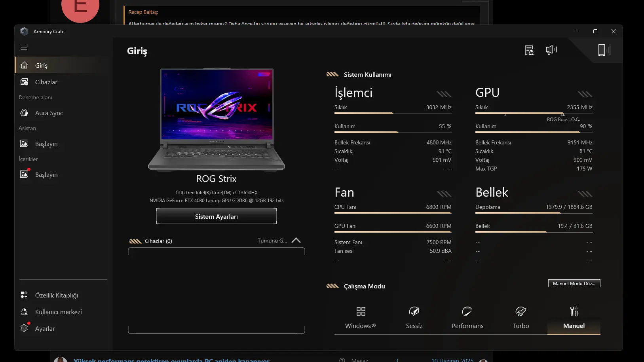Select Sessiz silent mode

pos(414,318)
